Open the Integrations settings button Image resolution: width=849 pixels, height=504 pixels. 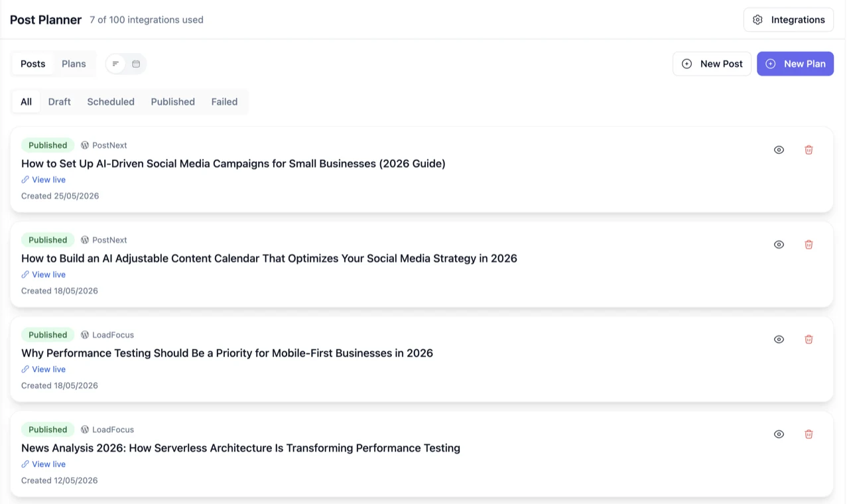pyautogui.click(x=789, y=20)
